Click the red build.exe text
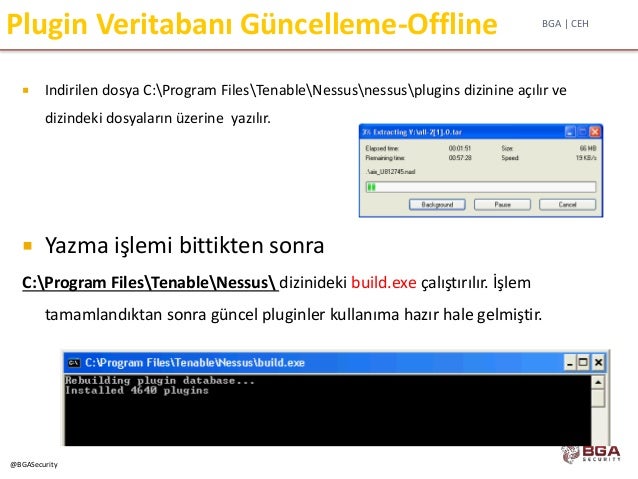Viewport: 638px width, 479px height. (x=384, y=282)
